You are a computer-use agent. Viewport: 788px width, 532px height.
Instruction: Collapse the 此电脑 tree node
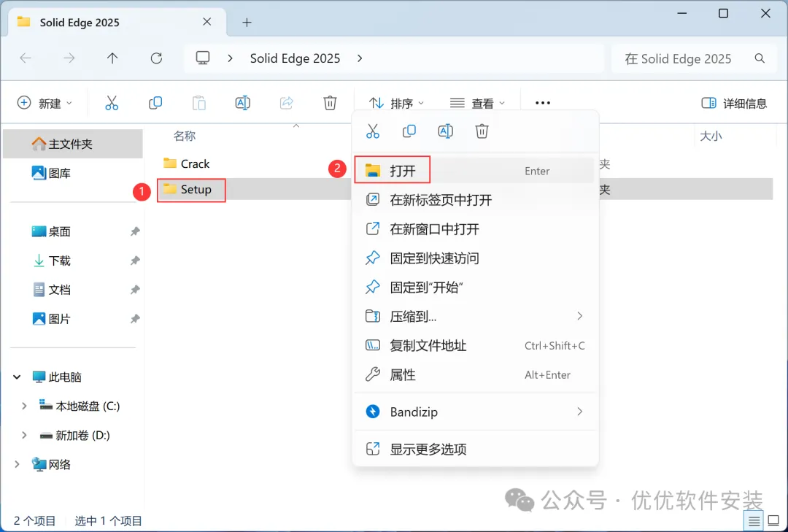click(x=17, y=377)
